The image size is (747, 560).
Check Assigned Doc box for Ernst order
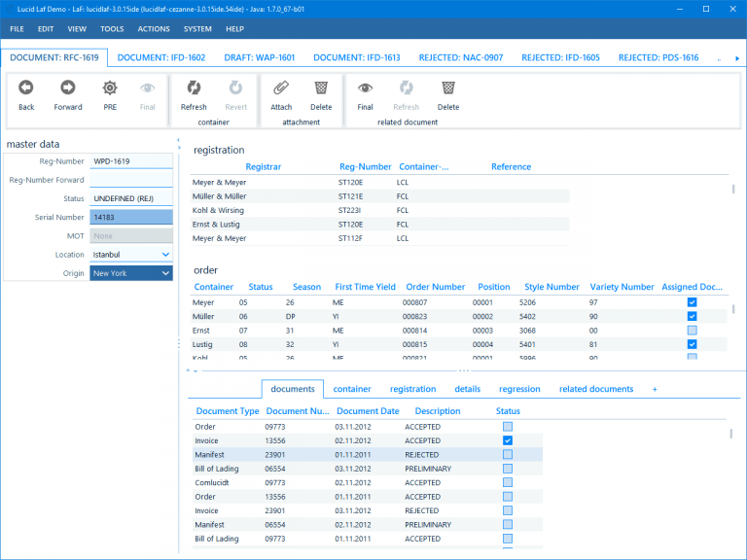[x=693, y=331]
